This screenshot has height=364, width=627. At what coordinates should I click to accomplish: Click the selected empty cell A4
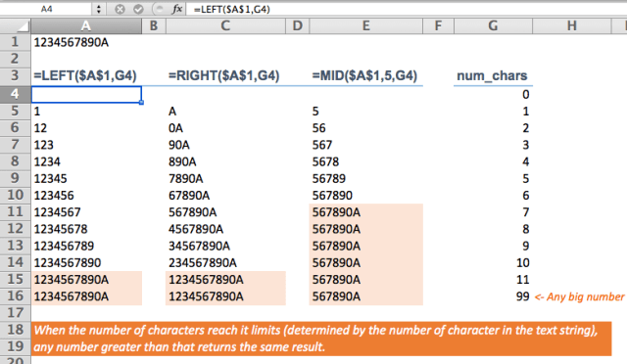[86, 94]
